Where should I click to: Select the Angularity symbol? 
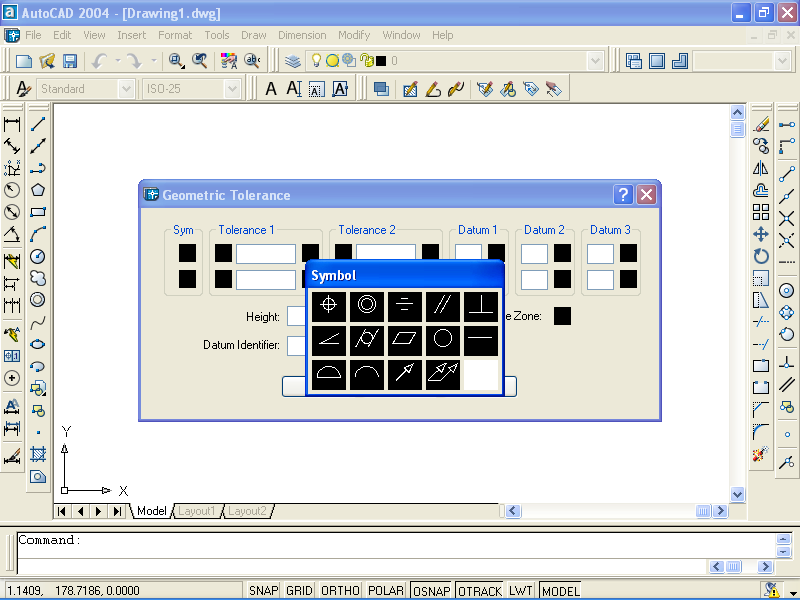(x=329, y=340)
